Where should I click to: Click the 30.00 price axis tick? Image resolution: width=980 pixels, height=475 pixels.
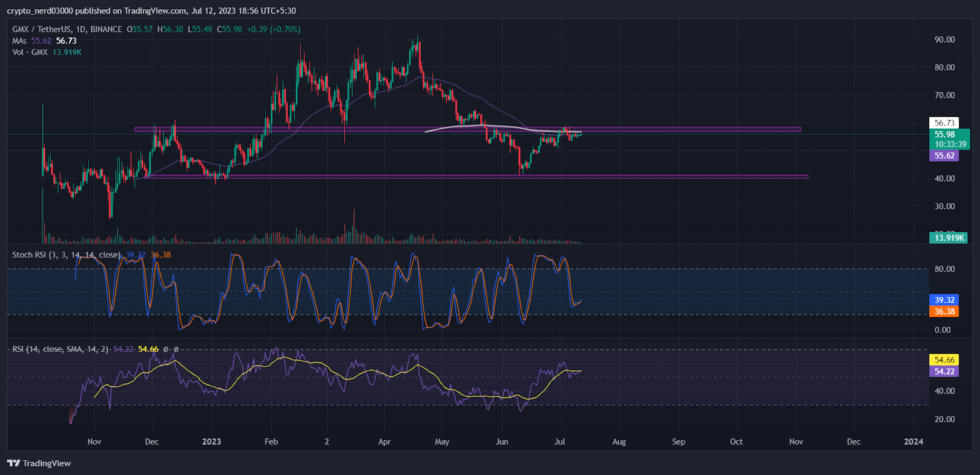(x=944, y=206)
